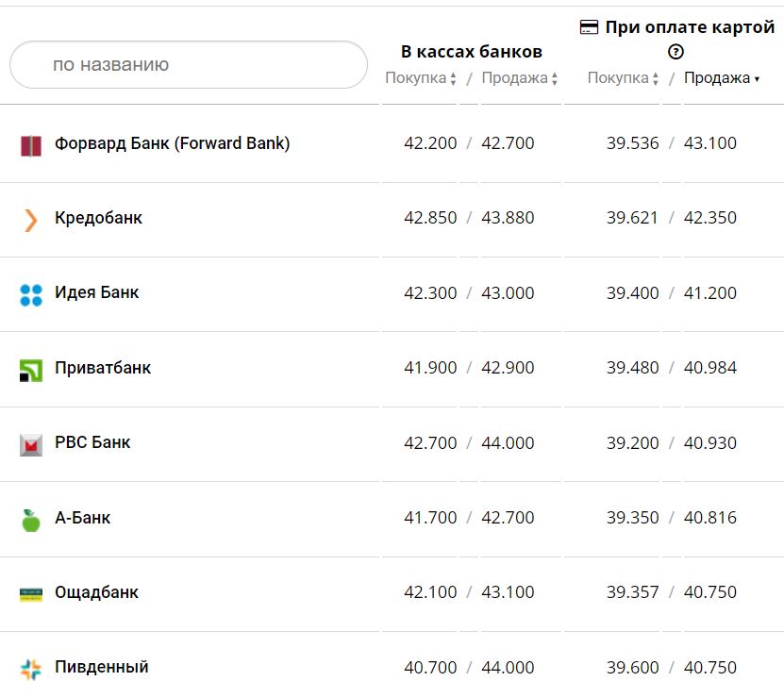Click the card icon beside 'При оплате картой'

pyautogui.click(x=589, y=28)
